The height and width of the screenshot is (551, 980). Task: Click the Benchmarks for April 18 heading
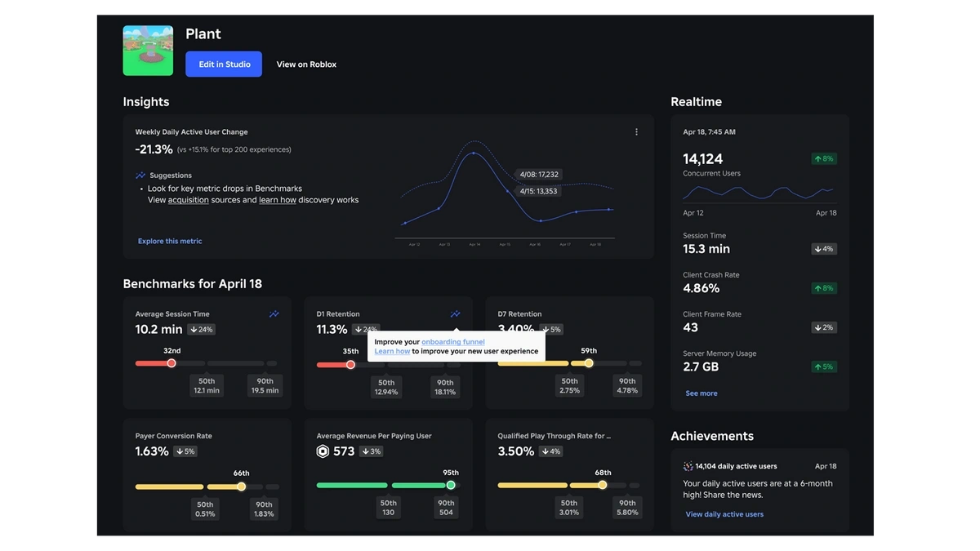click(x=193, y=284)
